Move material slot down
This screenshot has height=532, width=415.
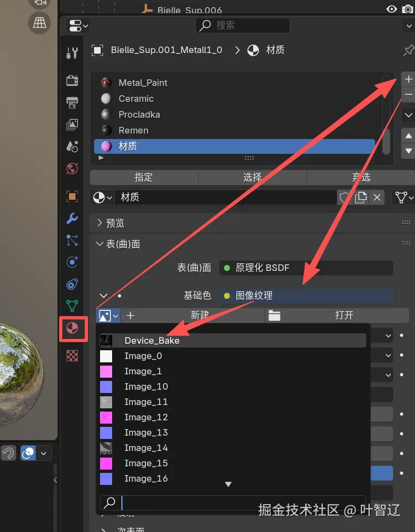pos(408,151)
